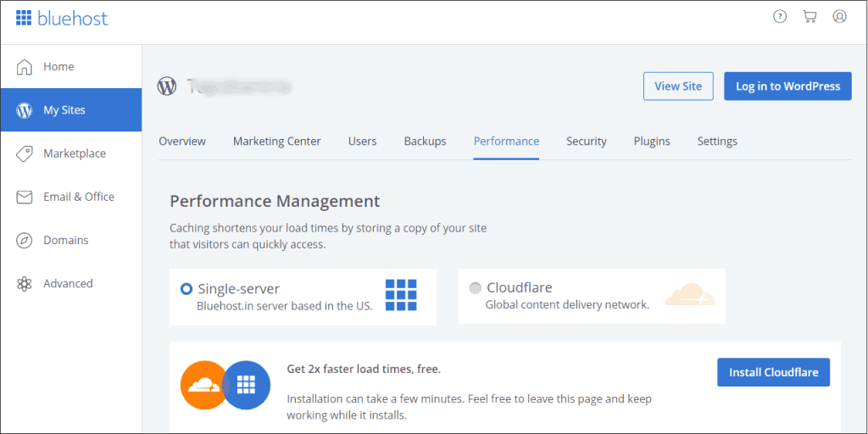Open the shopping cart icon

810,17
